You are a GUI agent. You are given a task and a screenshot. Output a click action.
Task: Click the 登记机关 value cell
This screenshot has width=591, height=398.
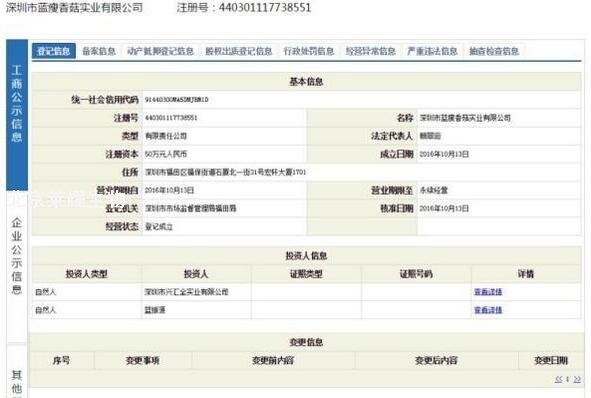224,208
